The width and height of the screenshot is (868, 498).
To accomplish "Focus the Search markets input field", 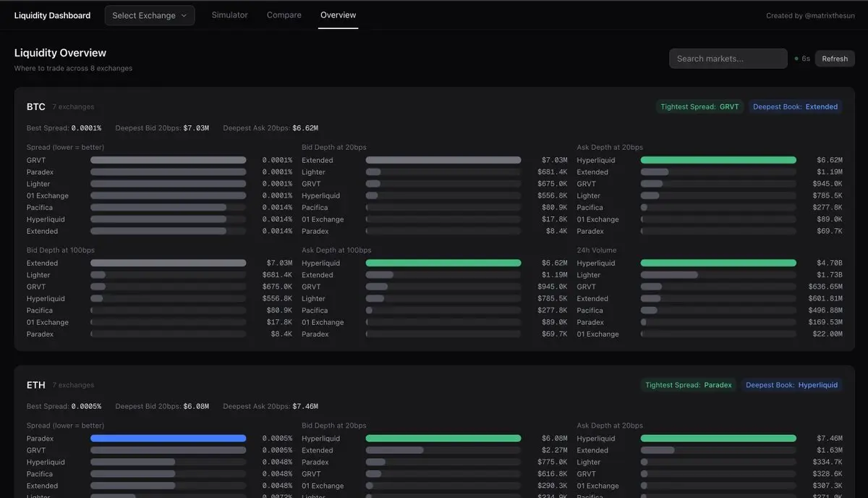I will pyautogui.click(x=728, y=59).
